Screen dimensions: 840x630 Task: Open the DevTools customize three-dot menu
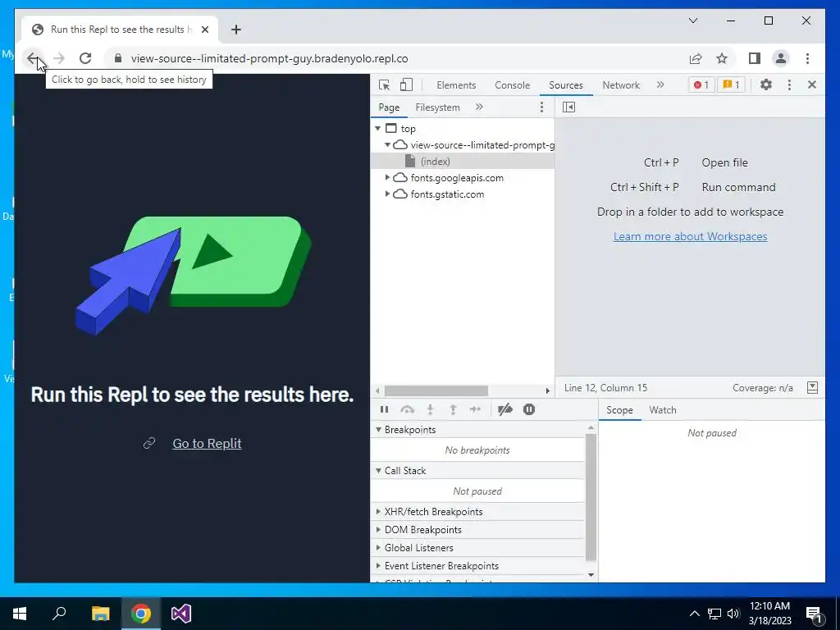tap(789, 84)
